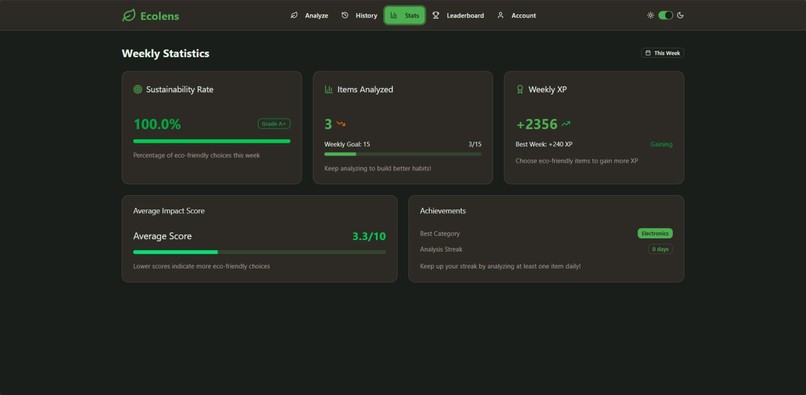Image resolution: width=806 pixels, height=395 pixels.
Task: Click 'Percentage of eco-friendly choices this week' text
Action: [196, 155]
